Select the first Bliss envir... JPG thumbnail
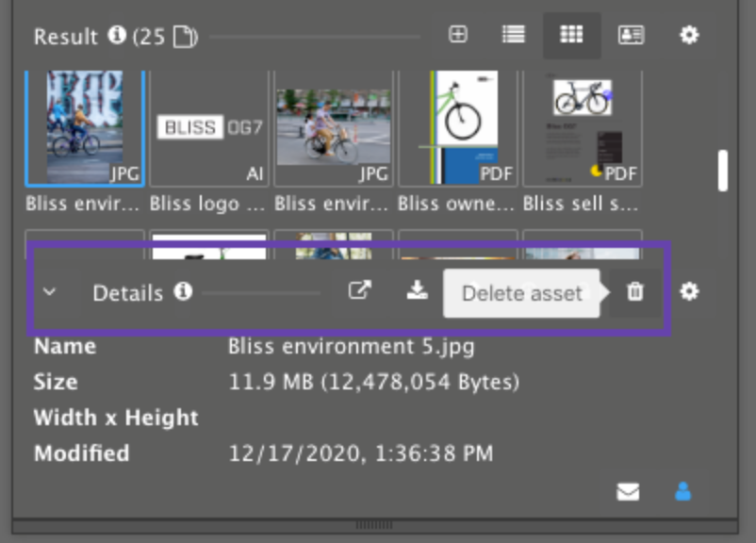Viewport: 756px width, 543px height. (x=85, y=128)
